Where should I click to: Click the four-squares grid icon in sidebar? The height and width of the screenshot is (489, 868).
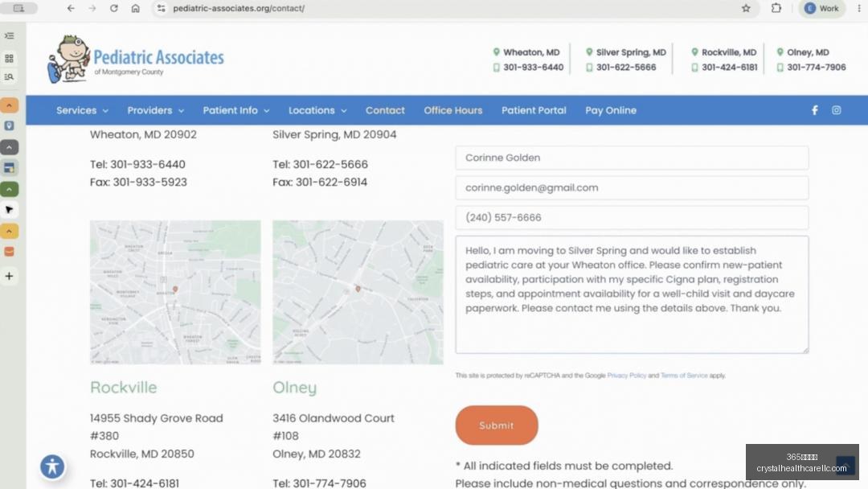tap(10, 58)
